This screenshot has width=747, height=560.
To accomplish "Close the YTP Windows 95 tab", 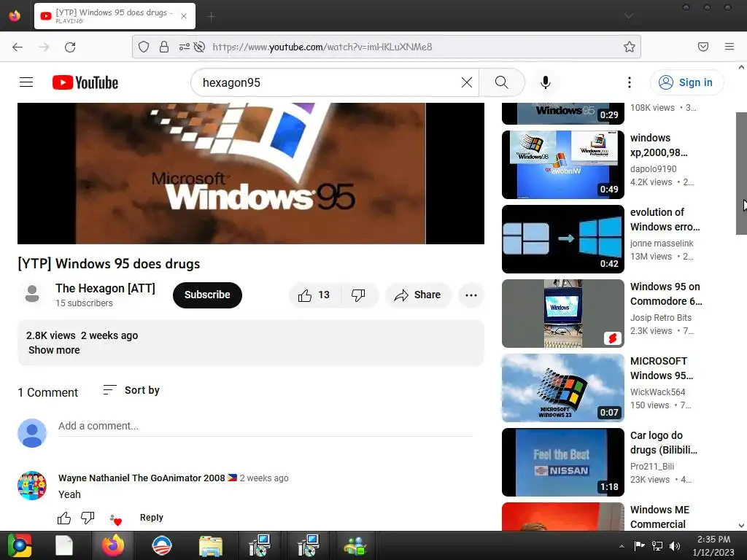I will click(184, 16).
